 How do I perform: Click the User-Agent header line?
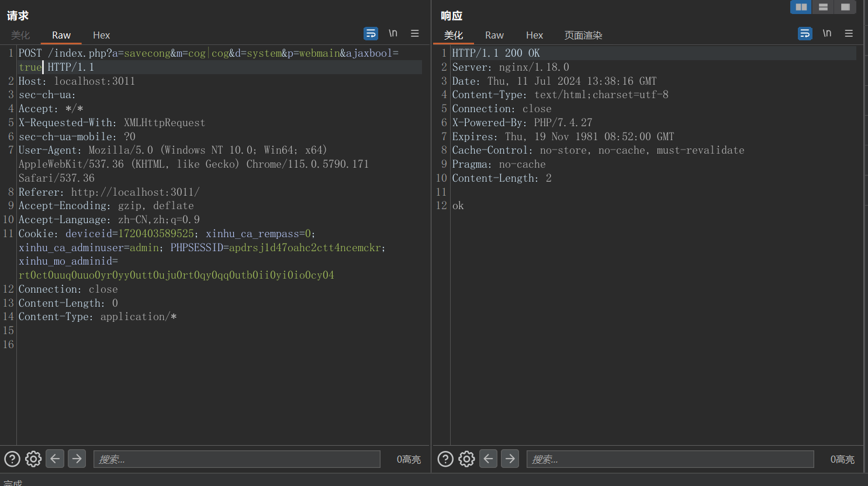[193, 164]
